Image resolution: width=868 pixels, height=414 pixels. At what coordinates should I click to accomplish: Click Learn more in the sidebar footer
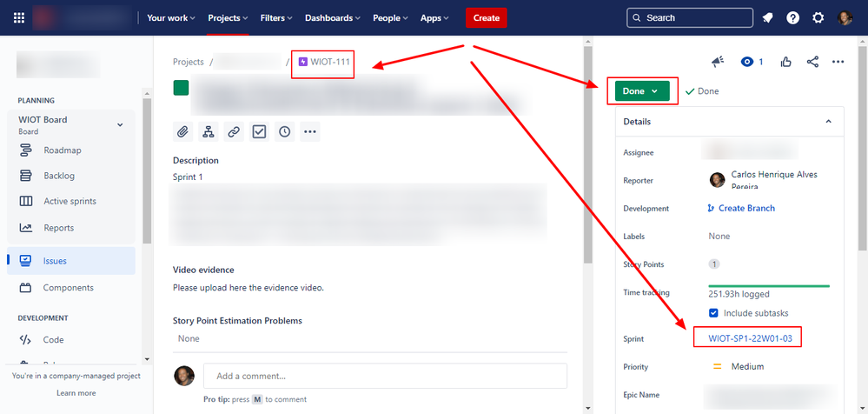click(76, 393)
